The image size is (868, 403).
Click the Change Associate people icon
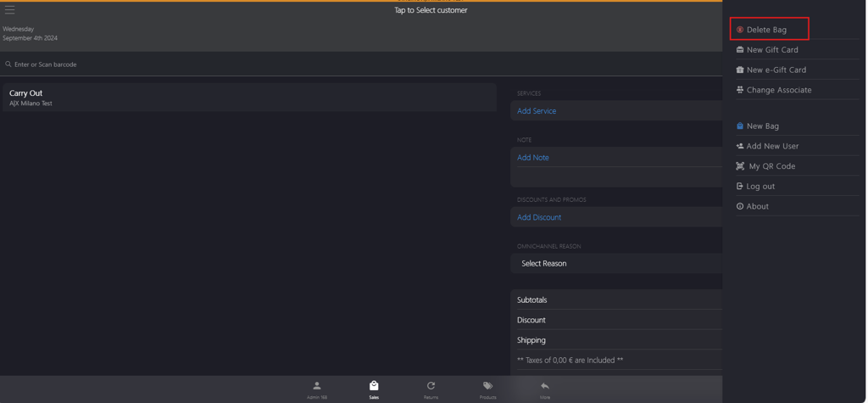740,90
